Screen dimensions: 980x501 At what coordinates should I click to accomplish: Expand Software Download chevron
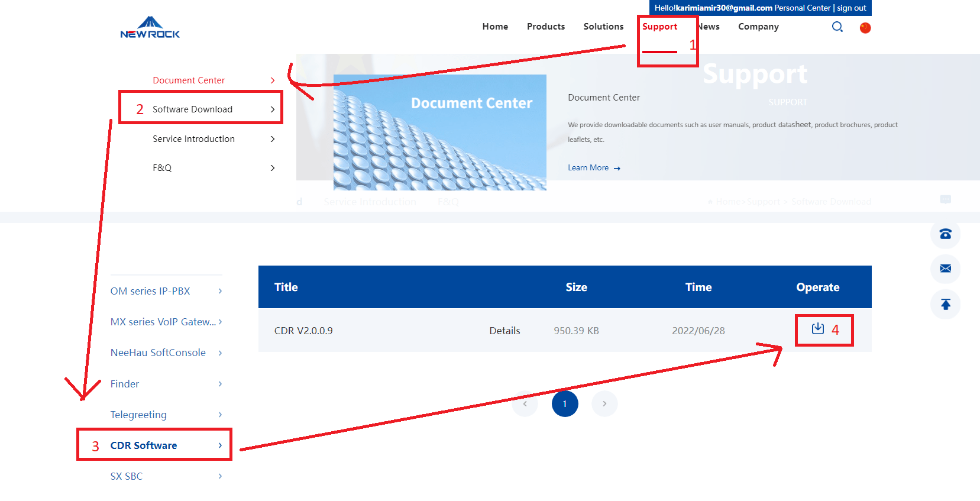[273, 109]
